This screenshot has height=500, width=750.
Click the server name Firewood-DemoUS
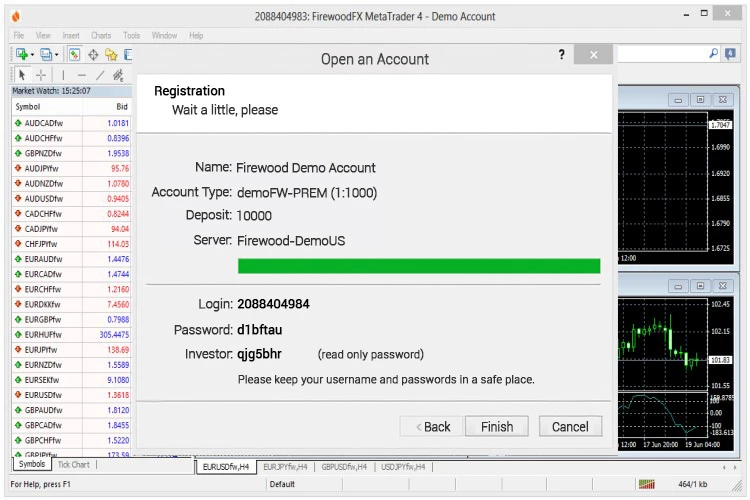coord(291,241)
